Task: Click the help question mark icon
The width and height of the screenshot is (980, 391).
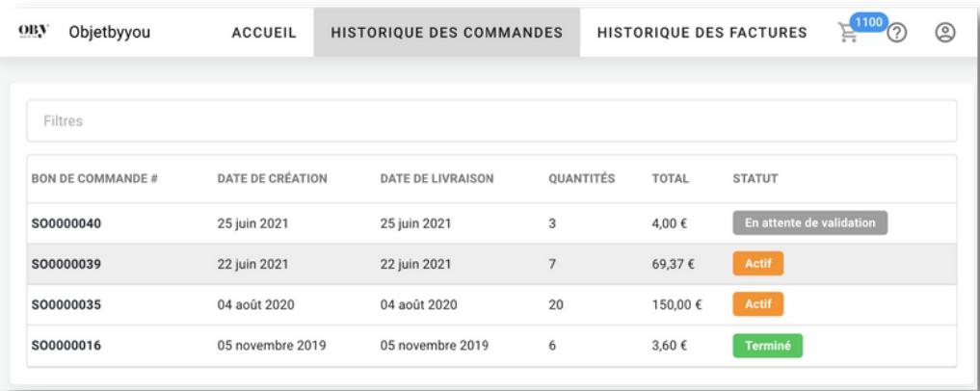Action: (897, 33)
